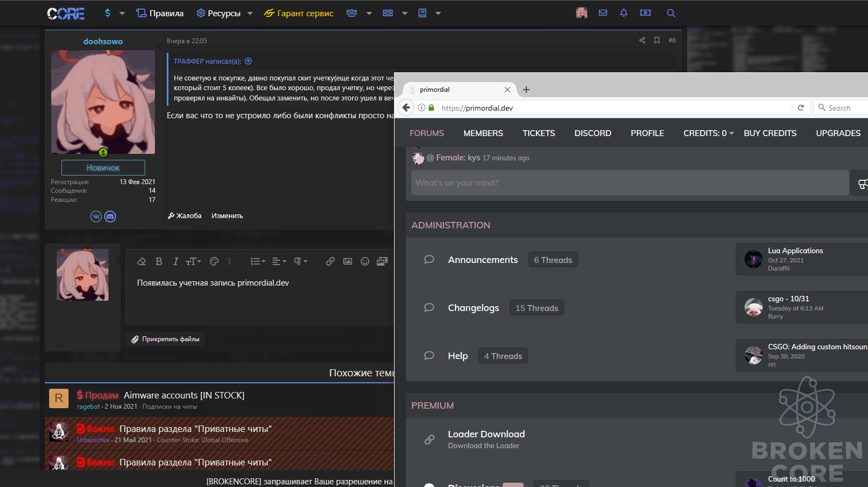Open the Ресурсы menu item
Image resolution: width=868 pixels, height=487 pixels.
[219, 13]
